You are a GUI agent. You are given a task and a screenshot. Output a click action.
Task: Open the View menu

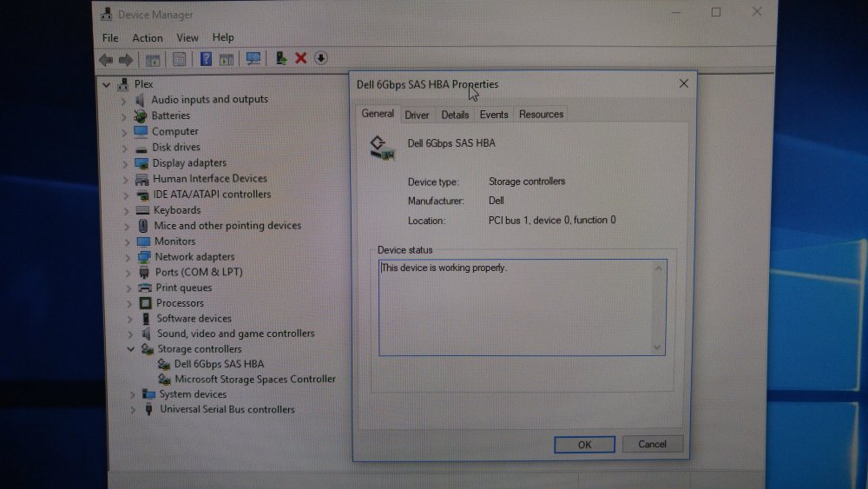pos(187,37)
